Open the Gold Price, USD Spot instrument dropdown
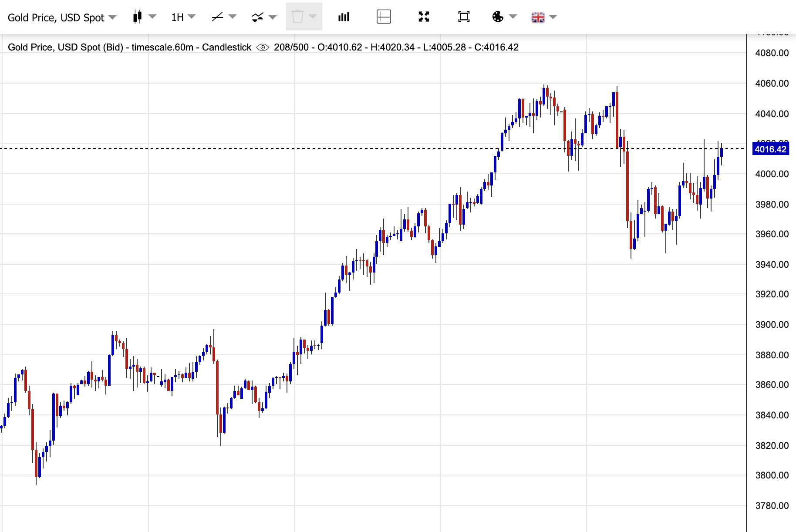Image resolution: width=796 pixels, height=532 pixels. click(x=62, y=17)
